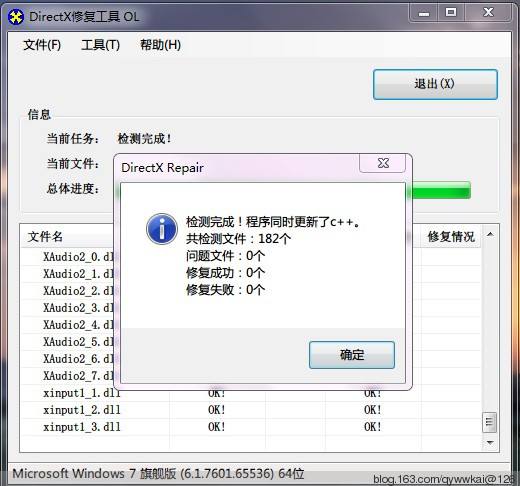Open the 文件(F) menu

[42, 45]
